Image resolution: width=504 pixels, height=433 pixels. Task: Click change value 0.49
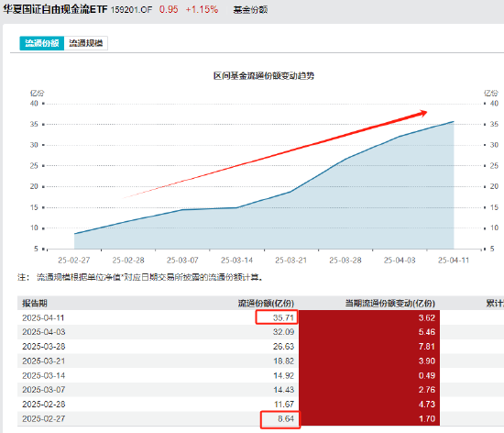pos(427,375)
